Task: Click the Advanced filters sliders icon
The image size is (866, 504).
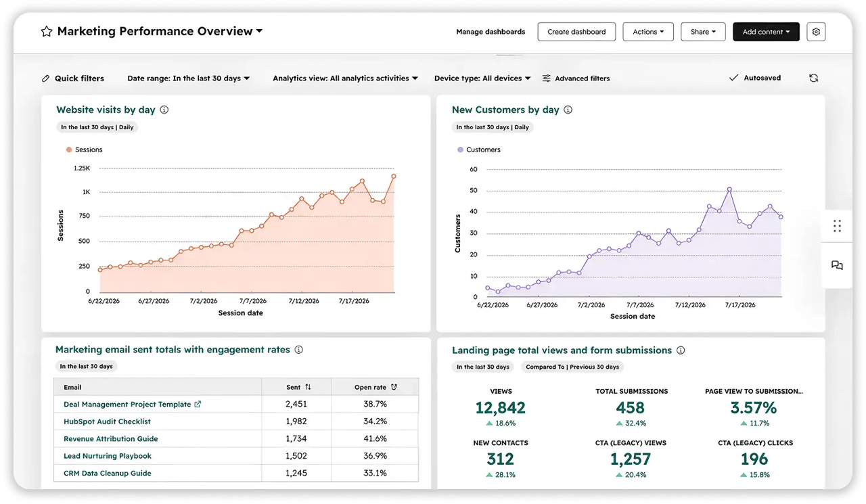Action: click(x=547, y=78)
